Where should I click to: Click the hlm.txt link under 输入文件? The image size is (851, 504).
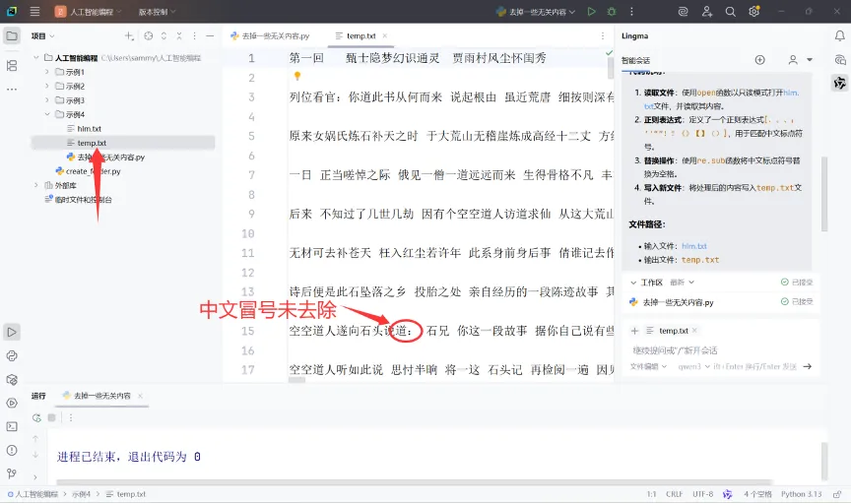pos(694,246)
